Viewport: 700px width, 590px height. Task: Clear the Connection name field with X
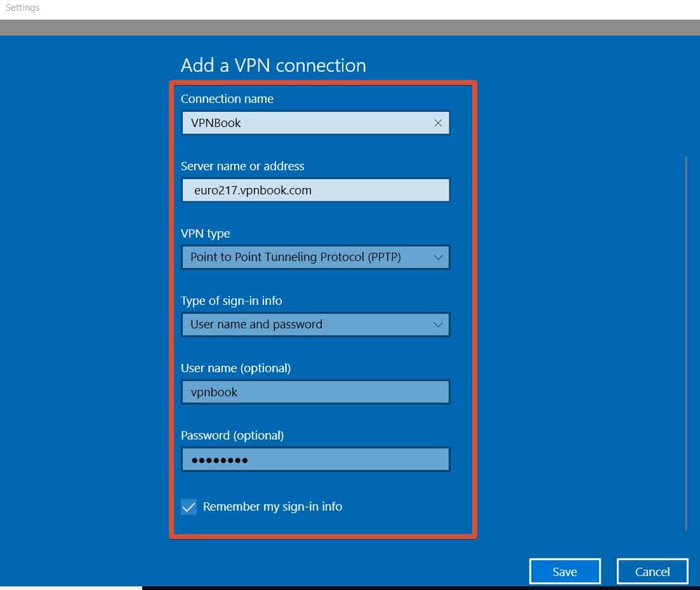[x=438, y=123]
